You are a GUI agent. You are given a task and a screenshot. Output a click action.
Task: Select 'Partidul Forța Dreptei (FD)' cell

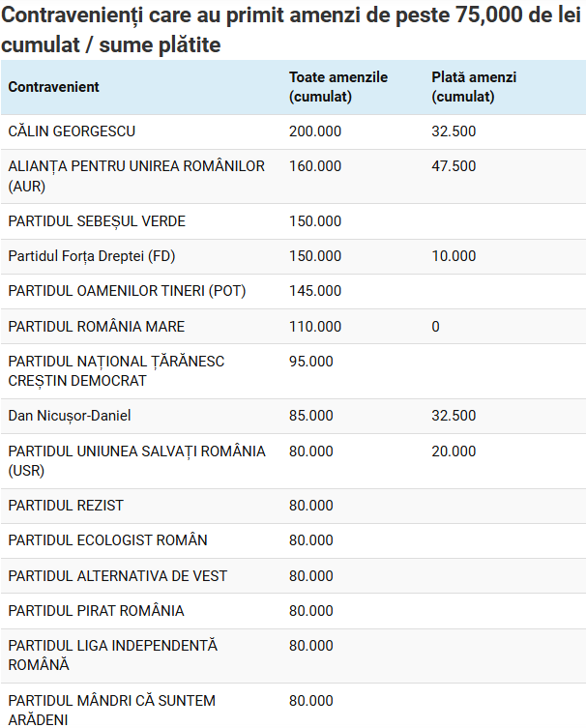[x=92, y=256]
